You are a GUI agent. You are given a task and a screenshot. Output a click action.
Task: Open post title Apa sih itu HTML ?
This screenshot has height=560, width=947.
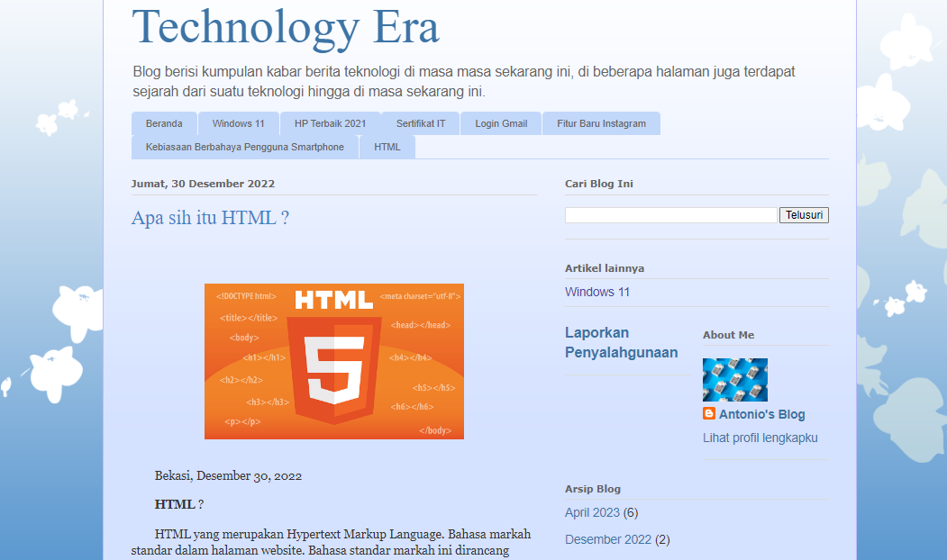pyautogui.click(x=210, y=217)
